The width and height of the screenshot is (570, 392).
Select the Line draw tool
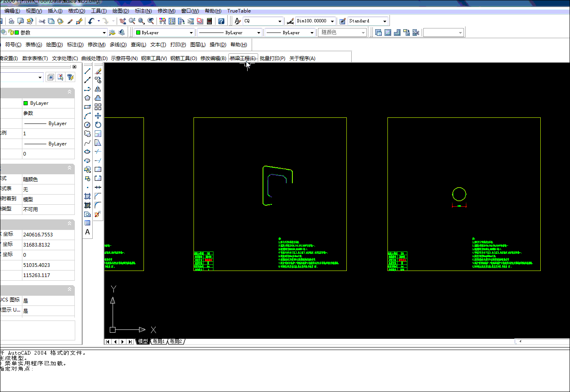pos(87,71)
